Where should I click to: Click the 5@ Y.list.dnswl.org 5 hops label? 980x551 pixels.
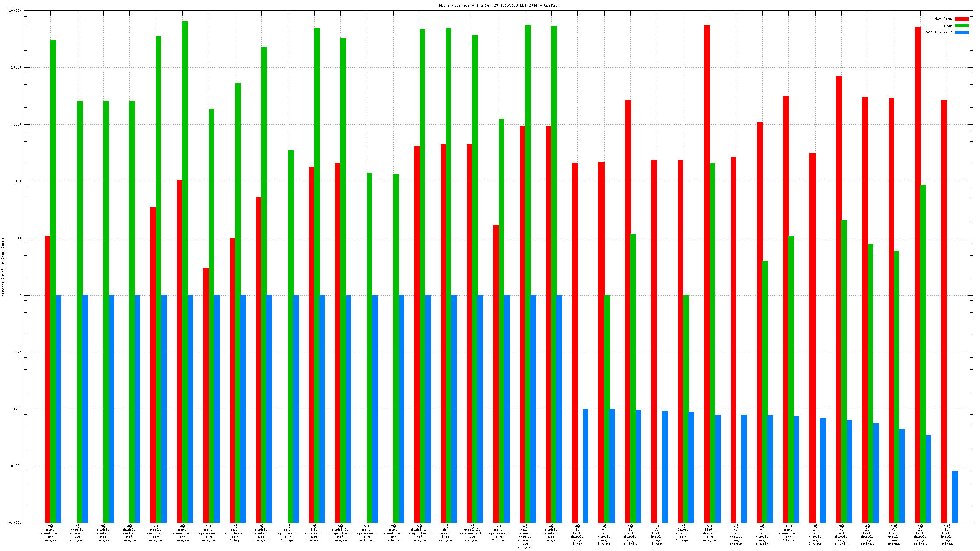(x=604, y=534)
